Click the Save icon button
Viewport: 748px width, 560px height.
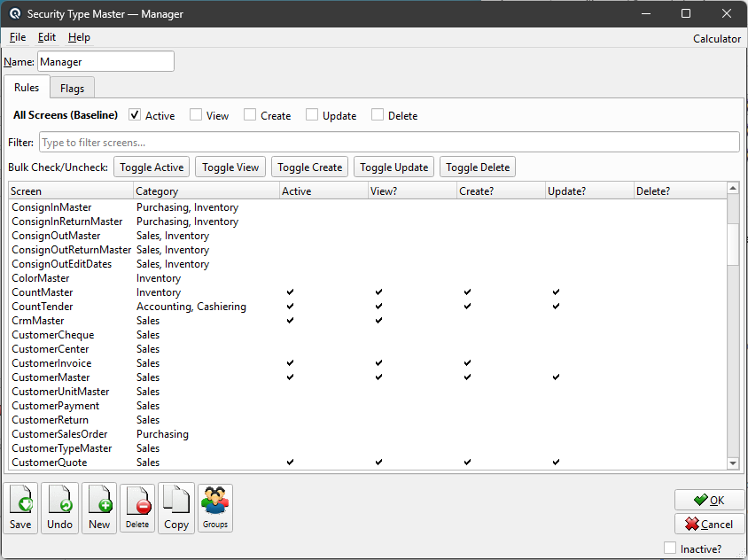20,508
